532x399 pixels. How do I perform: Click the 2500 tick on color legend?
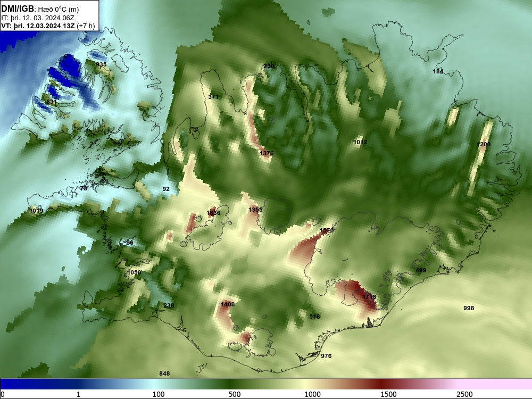pyautogui.click(x=464, y=394)
